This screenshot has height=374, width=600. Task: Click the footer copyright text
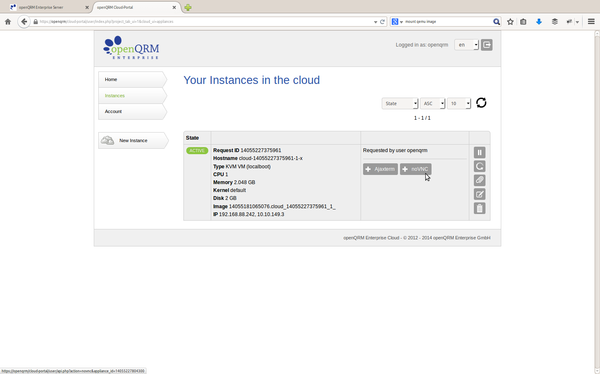point(417,238)
